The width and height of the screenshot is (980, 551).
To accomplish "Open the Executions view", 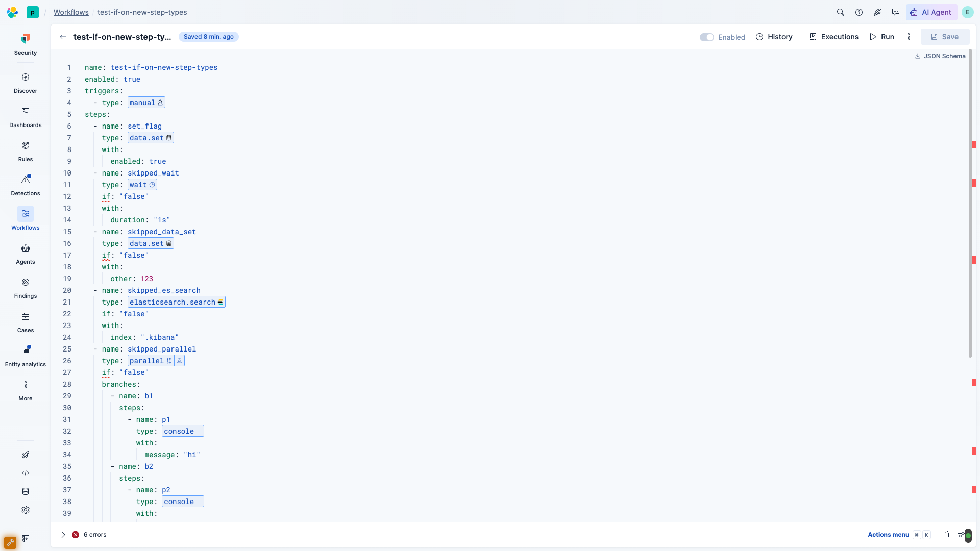I will (834, 37).
